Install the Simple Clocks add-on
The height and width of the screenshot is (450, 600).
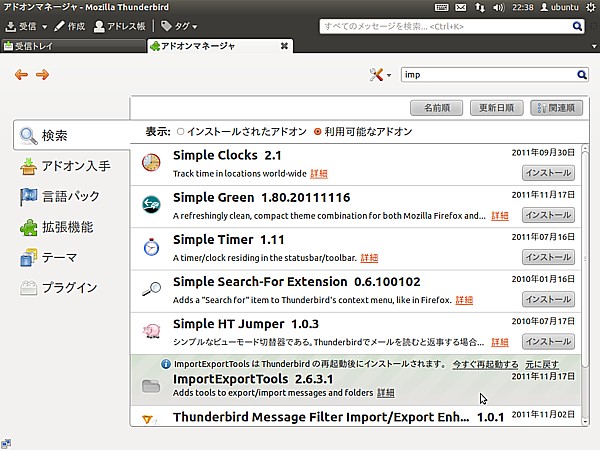click(x=548, y=173)
